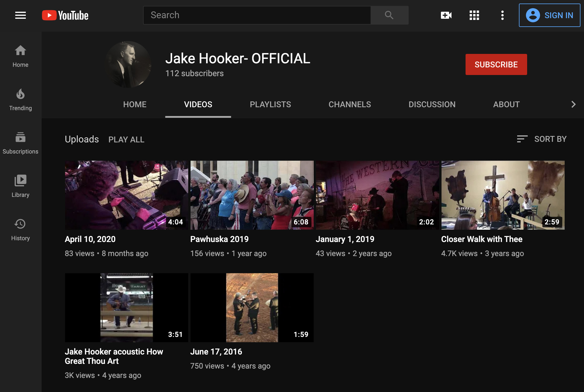
Task: Click the Sign In button
Action: [549, 15]
